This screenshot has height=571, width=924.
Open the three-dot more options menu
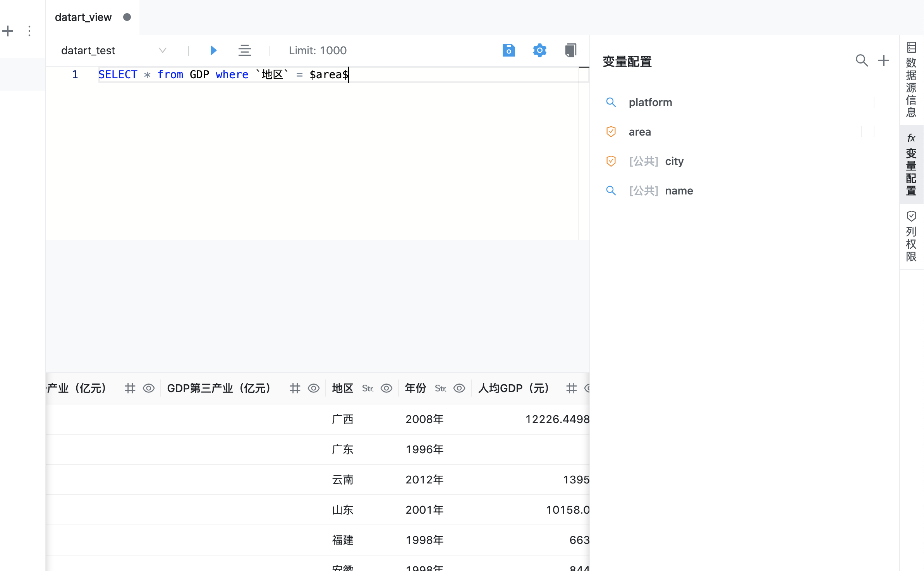[29, 31]
